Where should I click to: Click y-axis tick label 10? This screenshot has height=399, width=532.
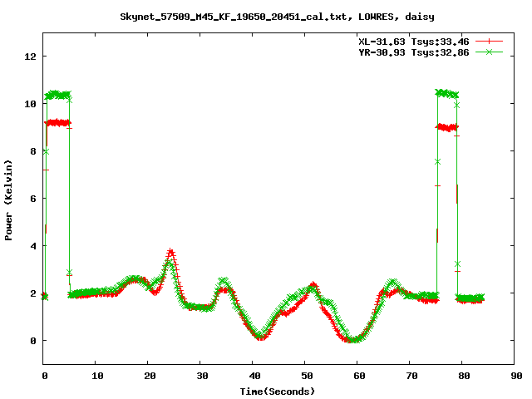(x=30, y=104)
